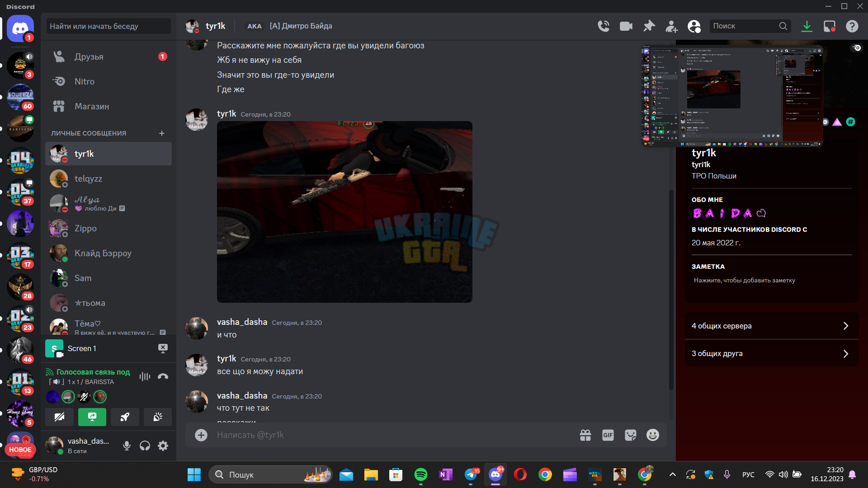Toggle the green screen share button
This screenshot has width=868, height=488.
point(92,417)
